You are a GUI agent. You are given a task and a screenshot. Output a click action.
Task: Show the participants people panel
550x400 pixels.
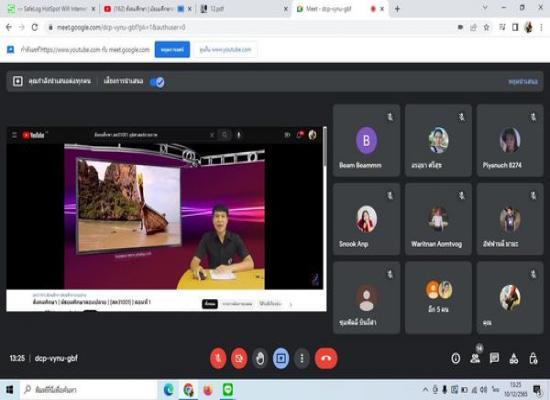click(x=475, y=358)
